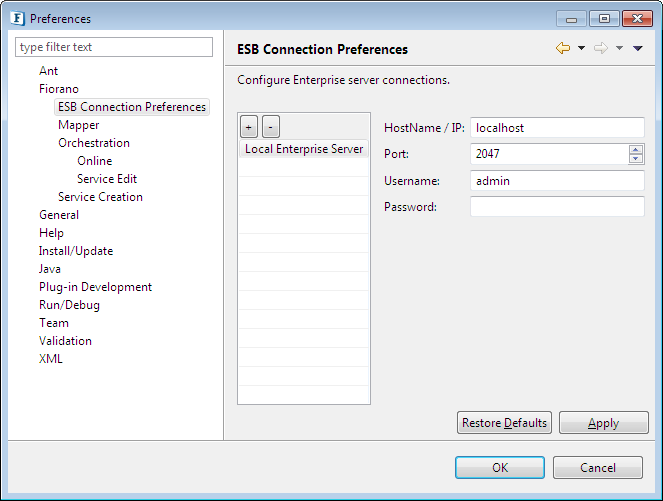Click the HostName / IP field
This screenshot has height=501, width=663.
[x=557, y=128]
